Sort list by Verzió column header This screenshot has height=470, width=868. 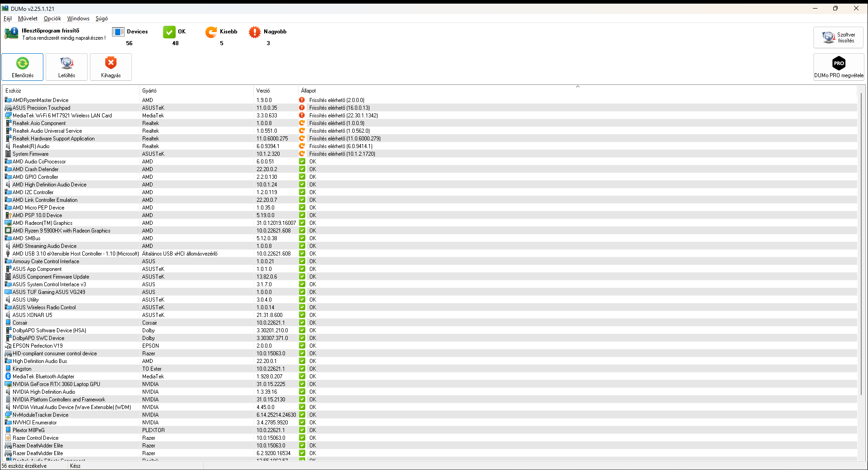click(x=276, y=91)
